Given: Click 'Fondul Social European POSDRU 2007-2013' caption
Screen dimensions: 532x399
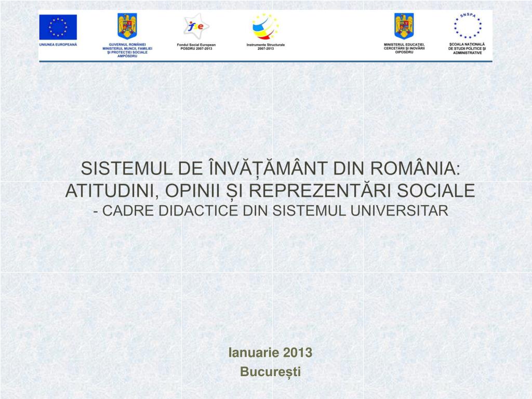Looking at the screenshot, I should (x=196, y=46).
